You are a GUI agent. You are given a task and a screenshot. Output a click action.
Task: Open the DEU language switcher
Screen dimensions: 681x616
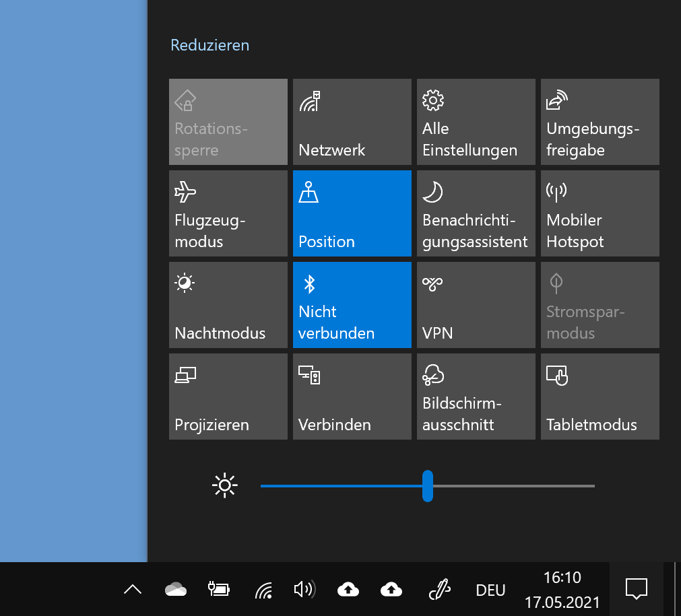coord(490,590)
